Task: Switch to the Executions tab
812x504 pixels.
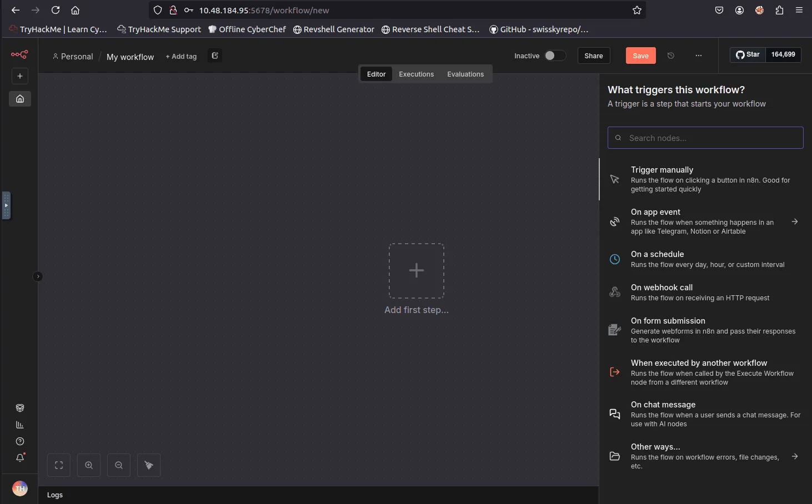Action: point(416,74)
